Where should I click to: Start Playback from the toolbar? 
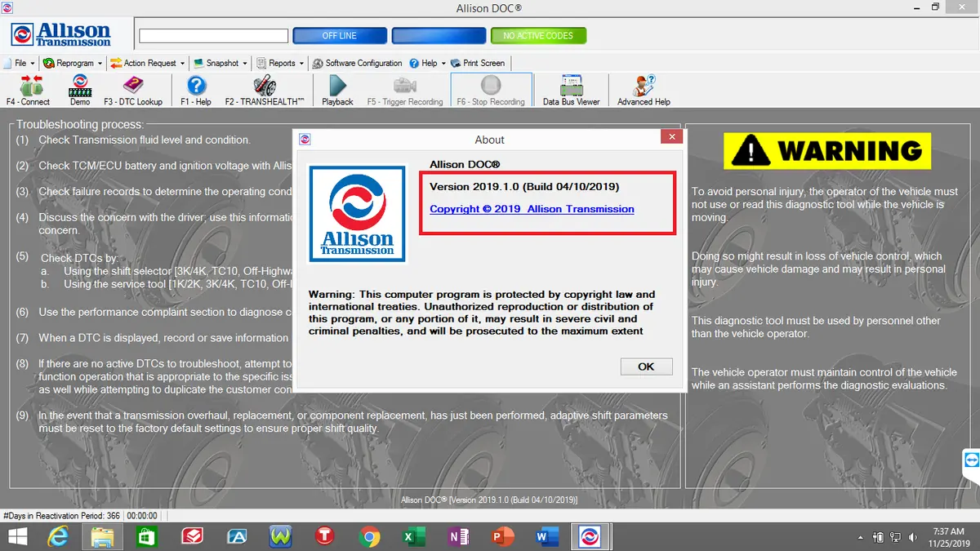[337, 90]
